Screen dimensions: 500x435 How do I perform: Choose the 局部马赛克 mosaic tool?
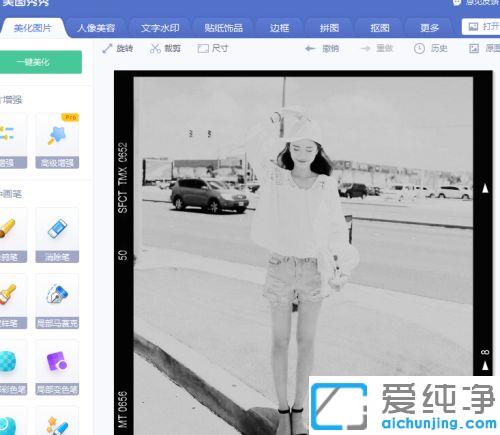(57, 301)
